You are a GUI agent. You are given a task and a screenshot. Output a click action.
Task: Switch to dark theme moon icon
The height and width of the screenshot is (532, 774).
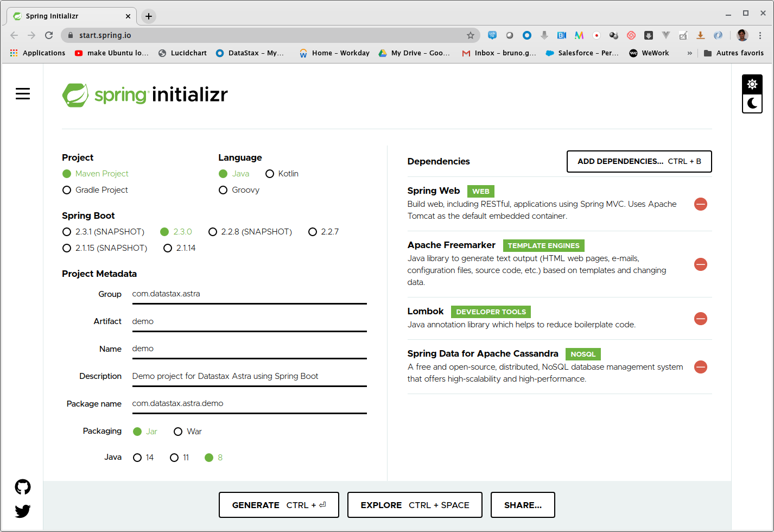tap(752, 103)
